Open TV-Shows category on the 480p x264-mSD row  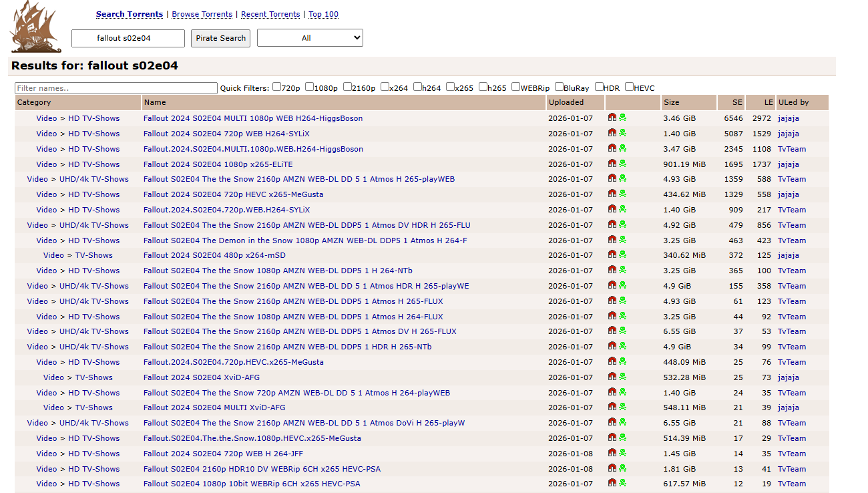click(94, 255)
